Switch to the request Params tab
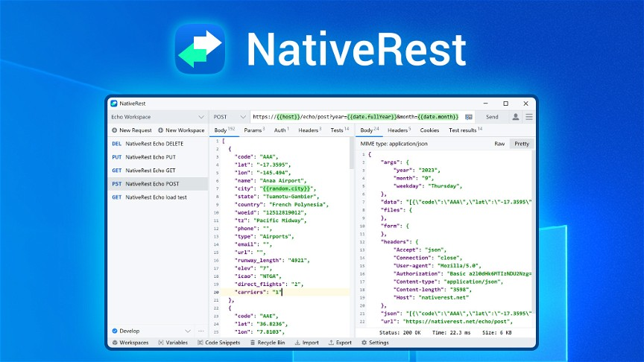Screen dimensions: 644x362 [254, 130]
